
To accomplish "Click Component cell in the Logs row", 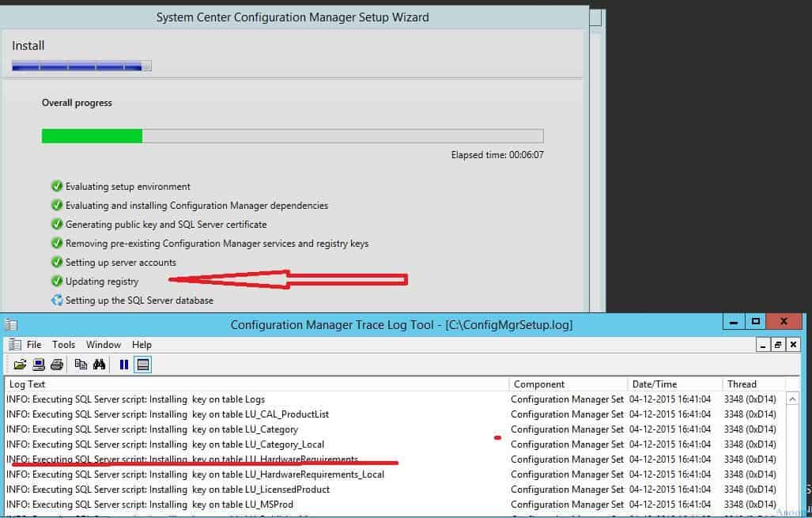I will click(567, 399).
